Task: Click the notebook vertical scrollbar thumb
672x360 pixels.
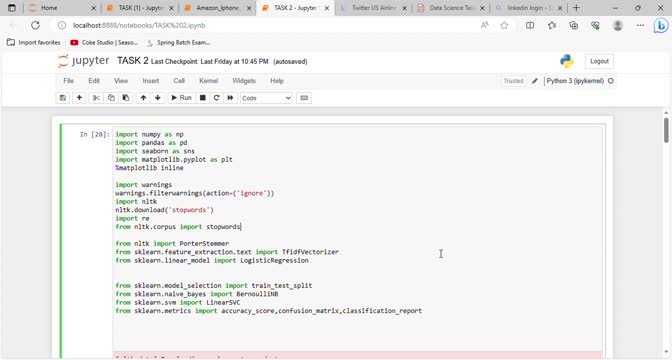Action: tap(666, 130)
